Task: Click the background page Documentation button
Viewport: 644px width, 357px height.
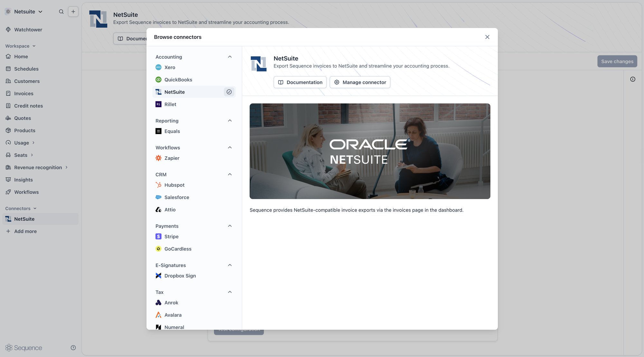Action: 130,39
